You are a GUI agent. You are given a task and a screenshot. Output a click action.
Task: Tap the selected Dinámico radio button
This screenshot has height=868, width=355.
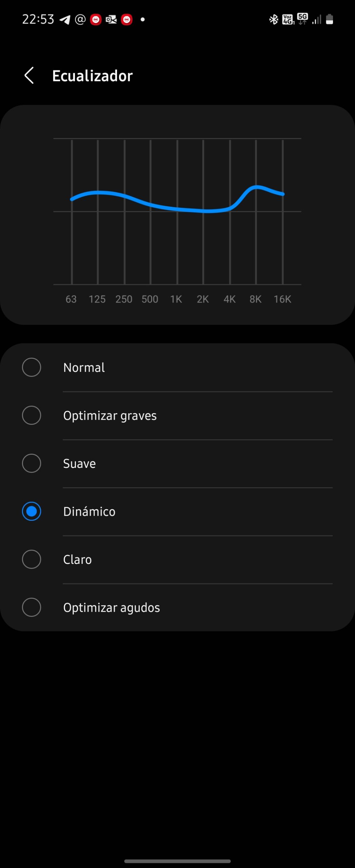(32, 511)
